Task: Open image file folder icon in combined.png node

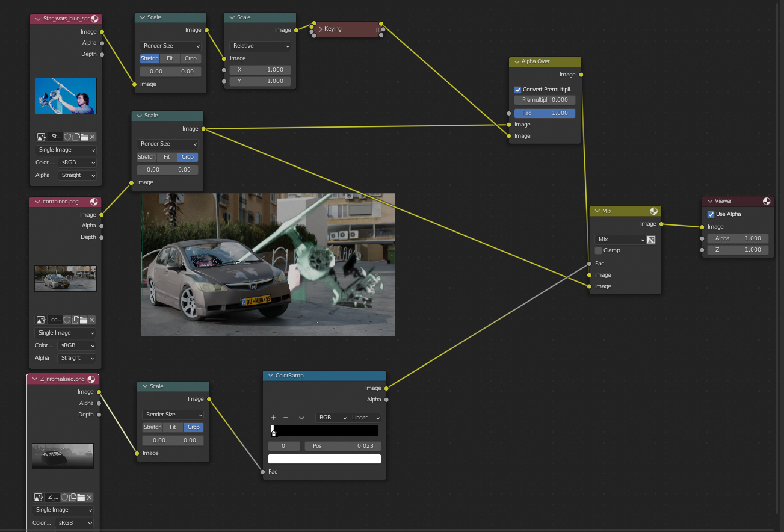Action: tap(84, 320)
